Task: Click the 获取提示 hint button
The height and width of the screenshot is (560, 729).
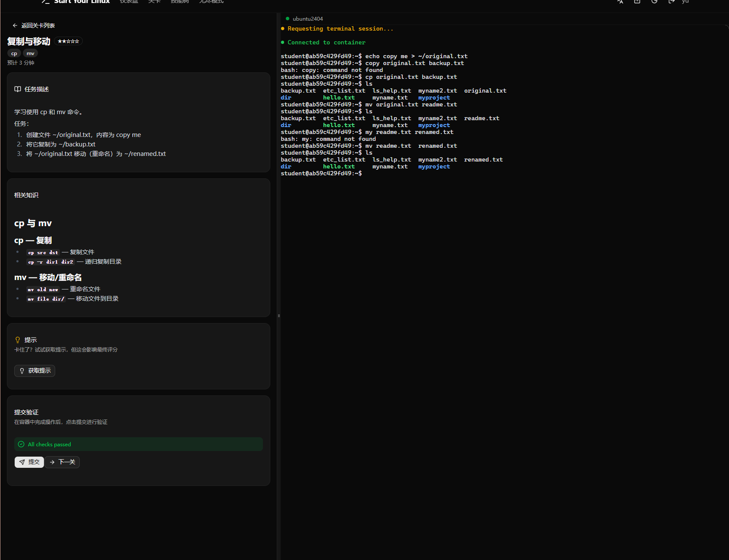Action: (34, 371)
